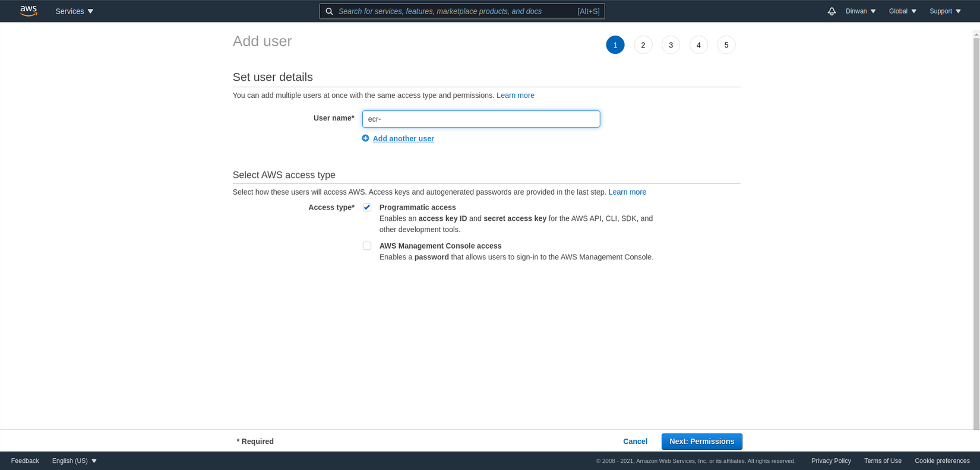980x470 pixels.
Task: Jump to wizard step 5
Action: click(726, 45)
